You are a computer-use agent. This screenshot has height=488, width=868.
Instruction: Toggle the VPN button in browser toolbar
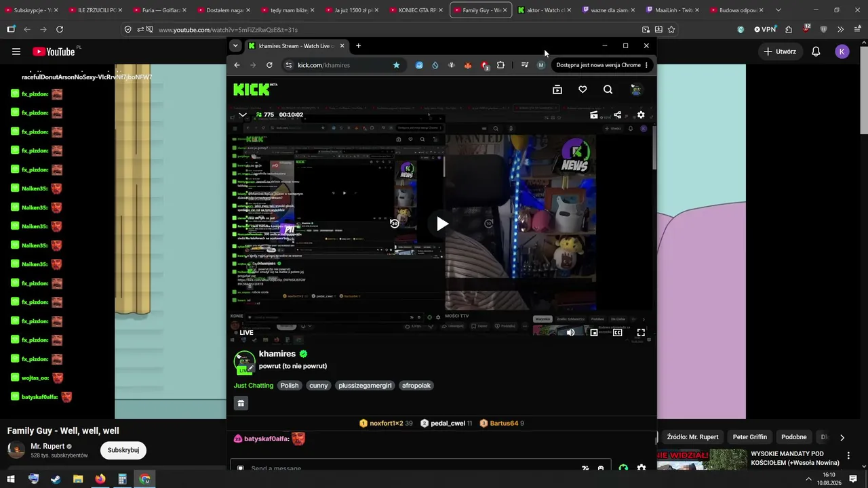[766, 30]
